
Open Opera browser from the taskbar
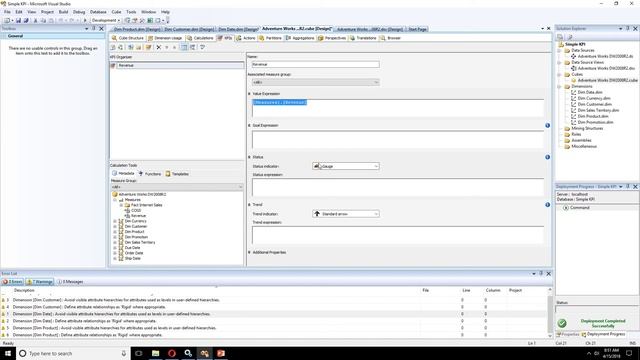click(x=172, y=353)
